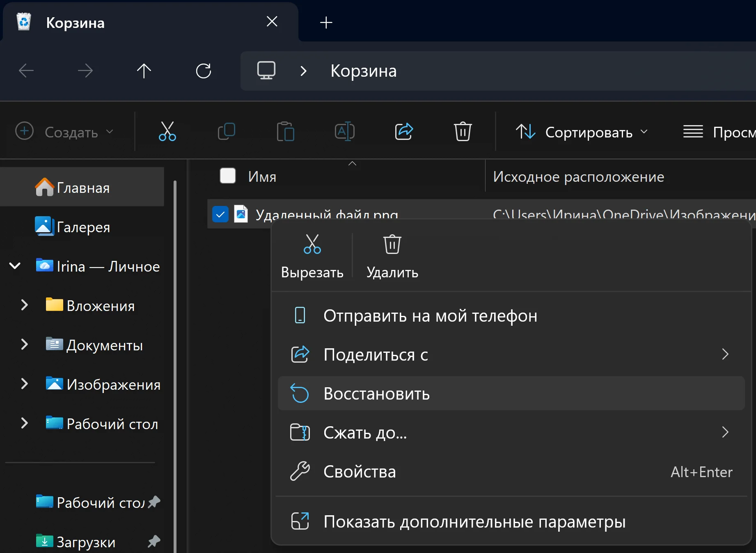Go up one folder level

point(144,71)
